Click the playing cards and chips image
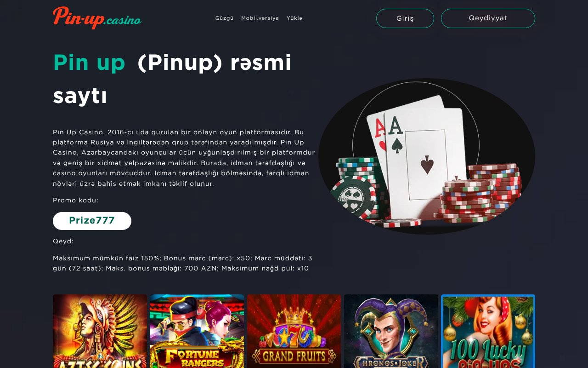This screenshot has width=588, height=368. [427, 156]
